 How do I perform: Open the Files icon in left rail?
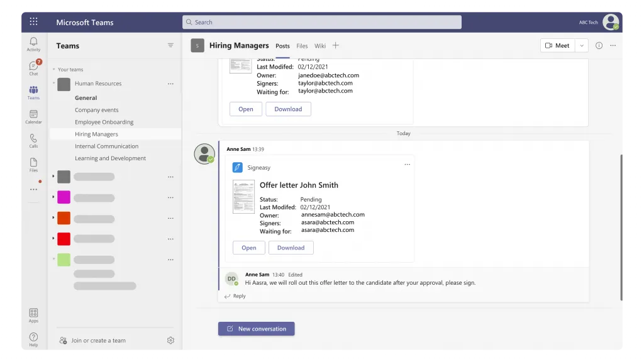pyautogui.click(x=34, y=165)
